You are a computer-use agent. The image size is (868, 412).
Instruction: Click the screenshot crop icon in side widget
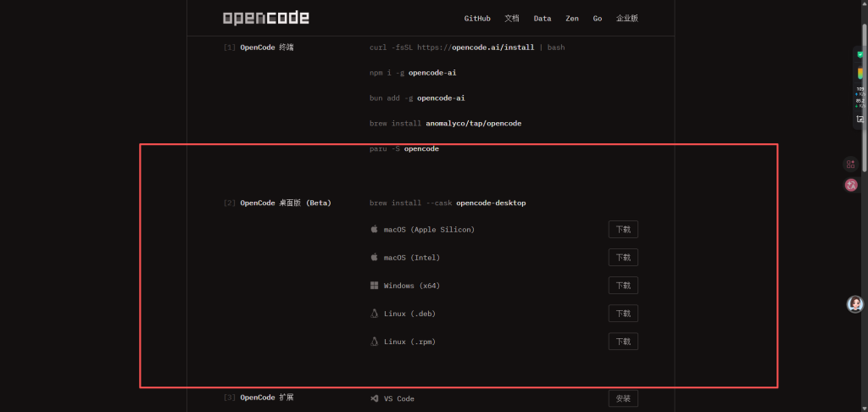click(x=860, y=119)
